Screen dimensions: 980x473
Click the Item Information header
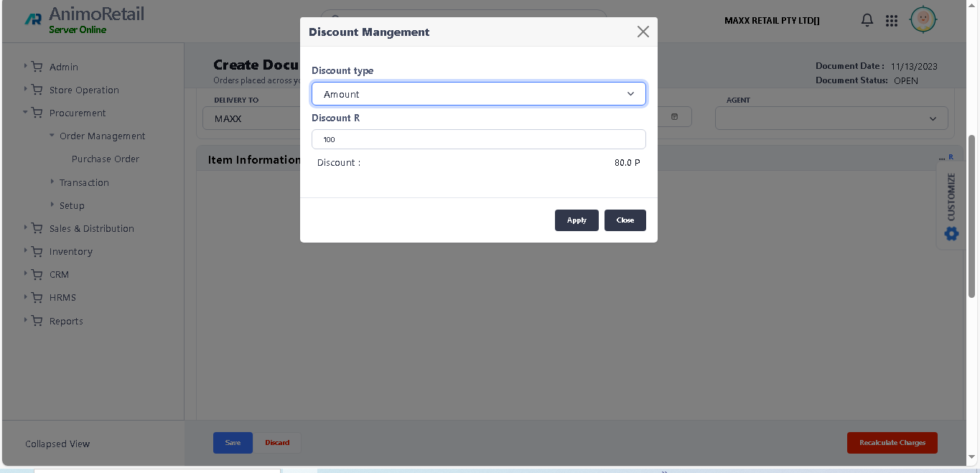tap(254, 159)
